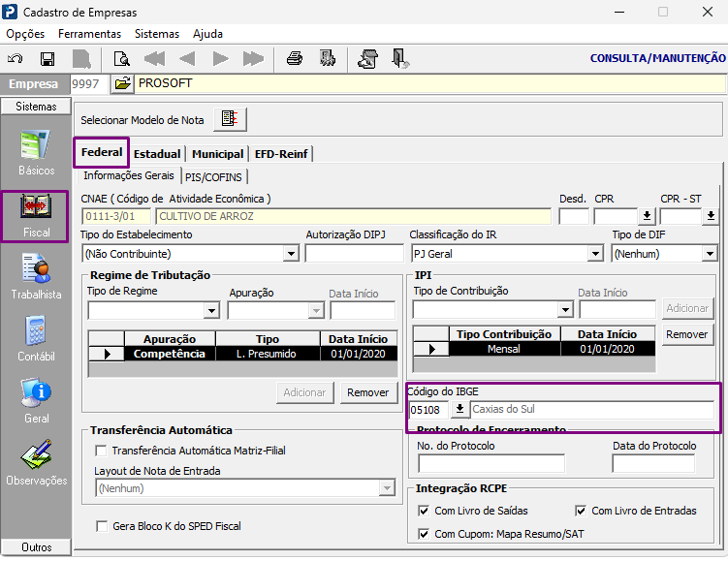Click the Autorização DIPJ input field

pyautogui.click(x=354, y=254)
